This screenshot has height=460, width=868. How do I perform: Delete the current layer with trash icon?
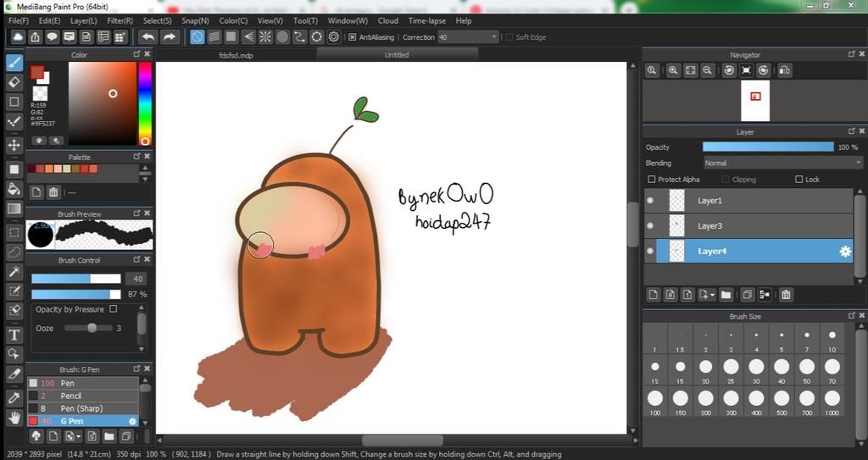(786, 295)
